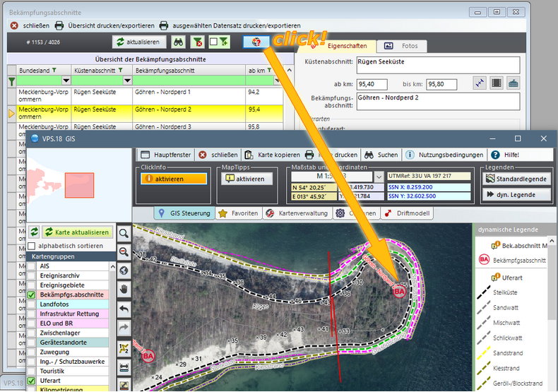Open the GIS Steuerung tab
The width and height of the screenshot is (558, 392).
[184, 213]
